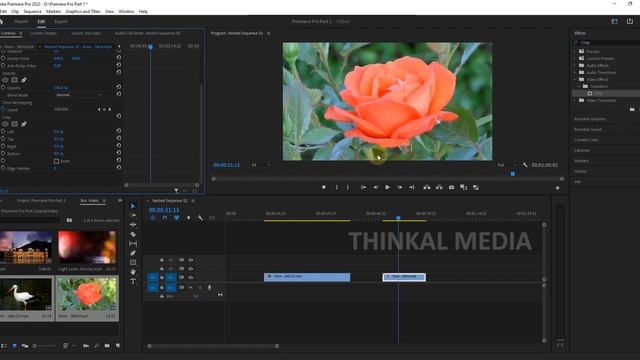Create ellipse mask under Crop effect
This screenshot has height=360, width=640.
[x=5, y=124]
